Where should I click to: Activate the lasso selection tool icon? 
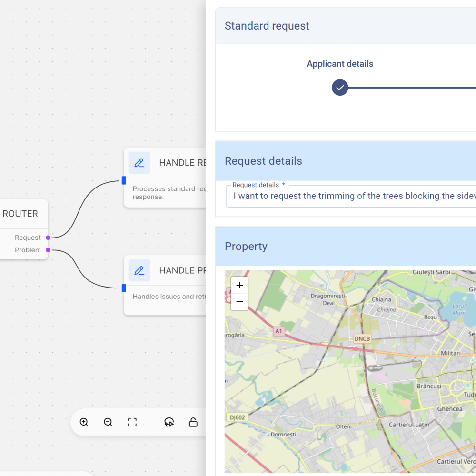[x=169, y=422]
